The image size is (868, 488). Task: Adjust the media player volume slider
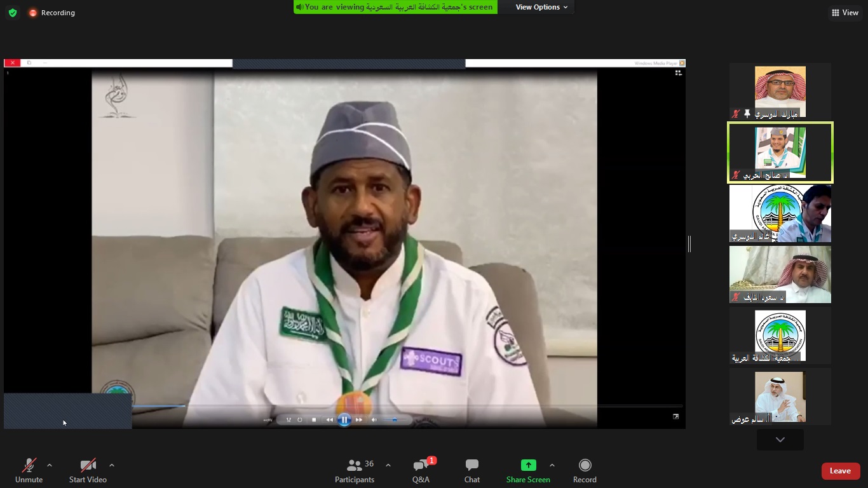tap(394, 419)
